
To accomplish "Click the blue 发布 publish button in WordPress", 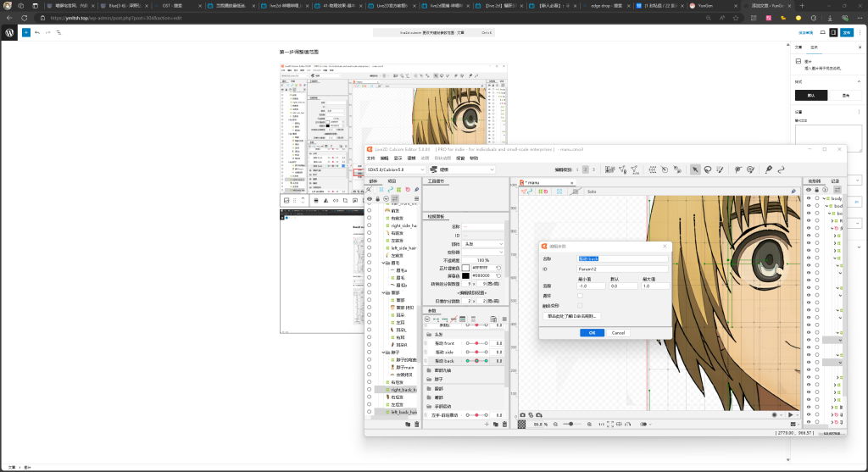I will tap(847, 33).
